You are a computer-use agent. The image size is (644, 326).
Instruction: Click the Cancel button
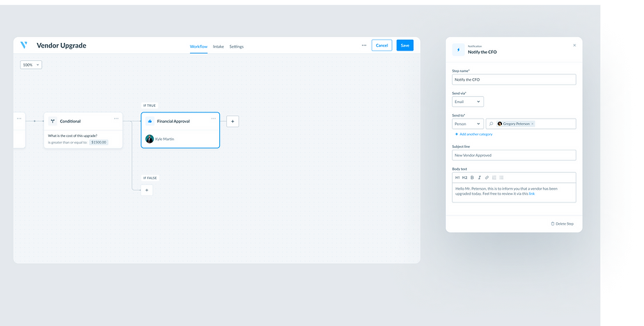point(382,45)
